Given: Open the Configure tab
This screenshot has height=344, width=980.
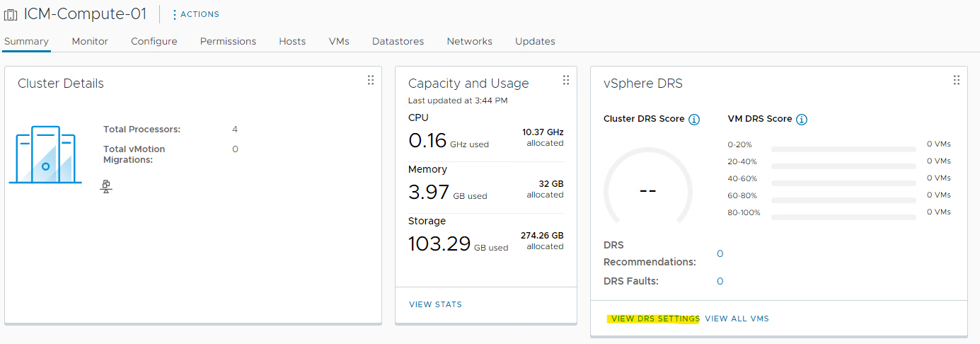Looking at the screenshot, I should [x=154, y=41].
